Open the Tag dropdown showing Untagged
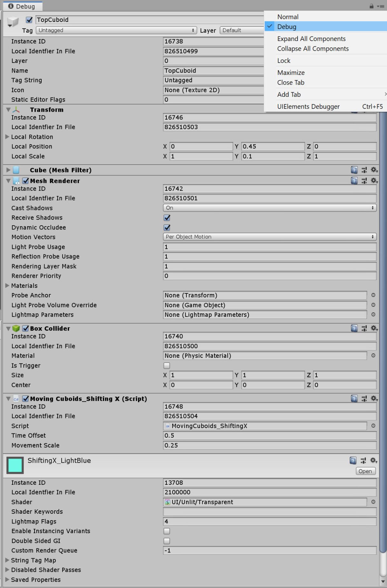The image size is (387, 588). 116,30
